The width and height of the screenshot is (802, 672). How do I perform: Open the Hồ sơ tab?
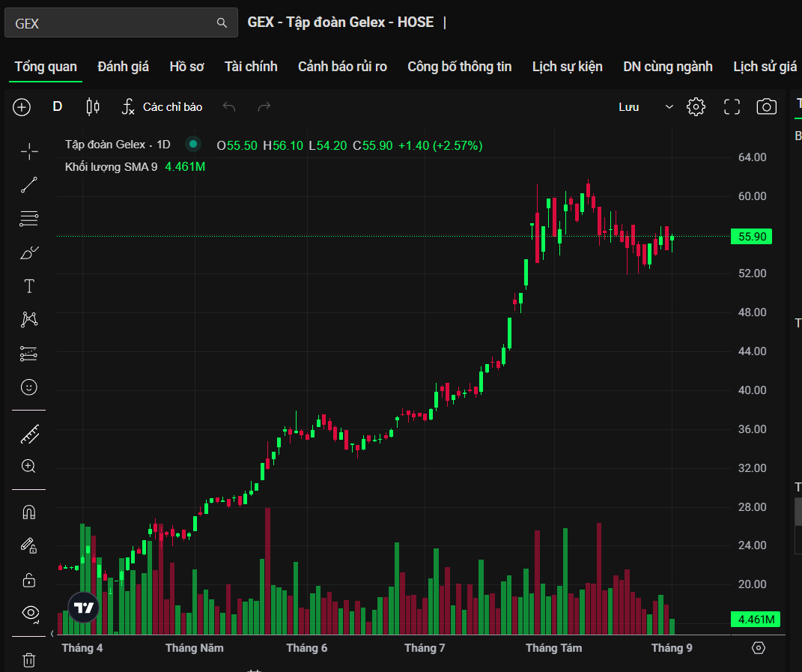point(186,67)
